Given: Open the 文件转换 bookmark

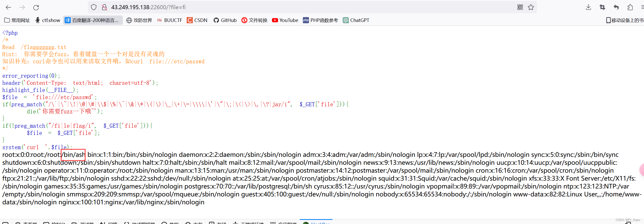Looking at the screenshot, I should [x=255, y=20].
